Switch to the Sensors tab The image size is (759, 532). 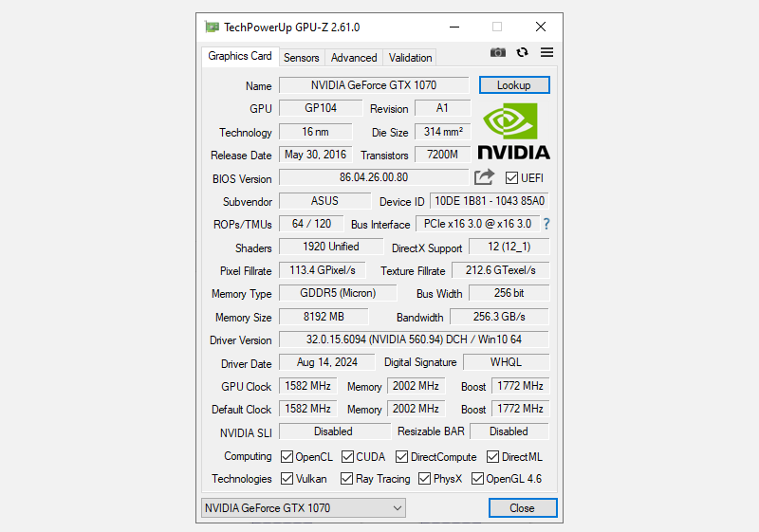pos(302,58)
